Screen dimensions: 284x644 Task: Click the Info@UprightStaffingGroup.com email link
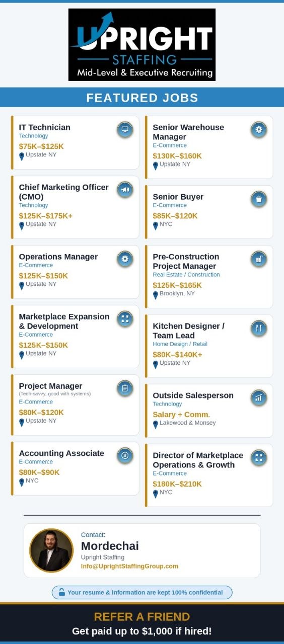pos(130,566)
